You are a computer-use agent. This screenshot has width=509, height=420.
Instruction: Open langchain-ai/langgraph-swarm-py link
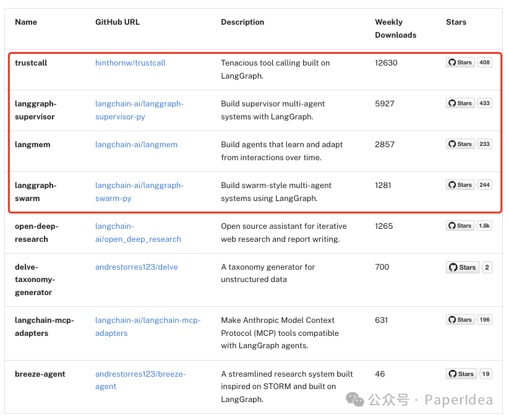point(139,192)
